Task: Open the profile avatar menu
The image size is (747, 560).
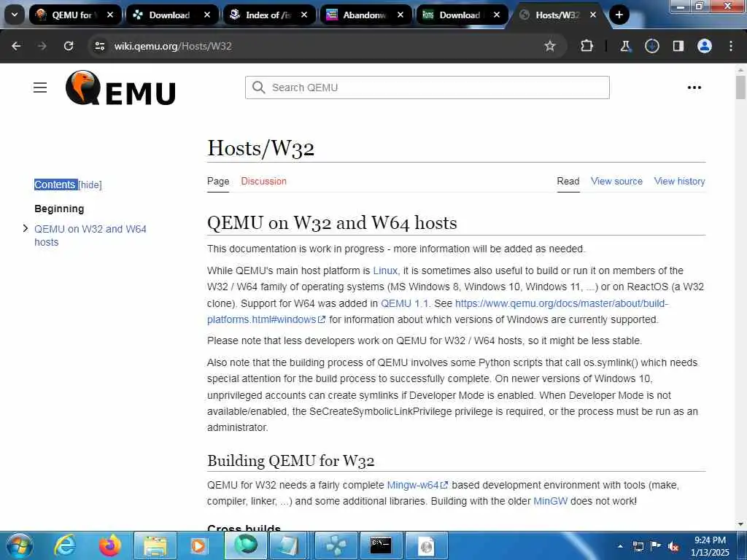Action: (704, 46)
